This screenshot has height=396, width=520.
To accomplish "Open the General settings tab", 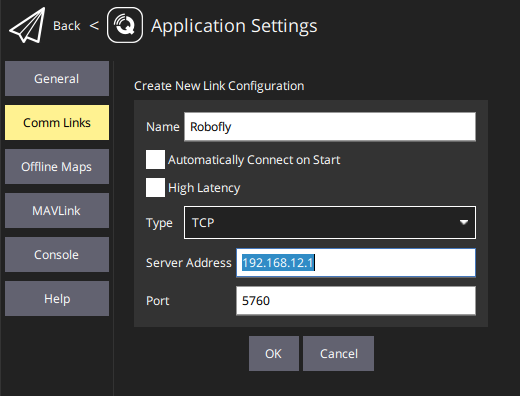I will point(57,79).
